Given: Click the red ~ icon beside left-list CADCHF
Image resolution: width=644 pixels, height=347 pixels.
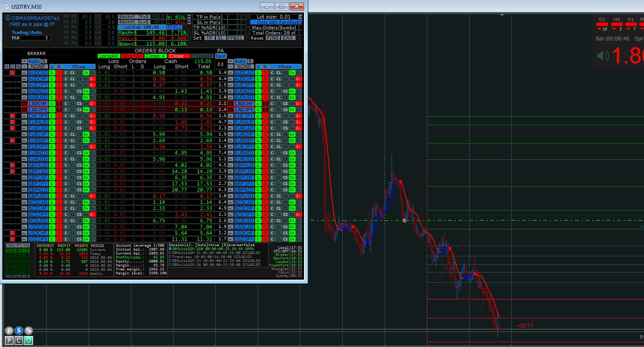Looking at the screenshot, I should [x=24, y=103].
